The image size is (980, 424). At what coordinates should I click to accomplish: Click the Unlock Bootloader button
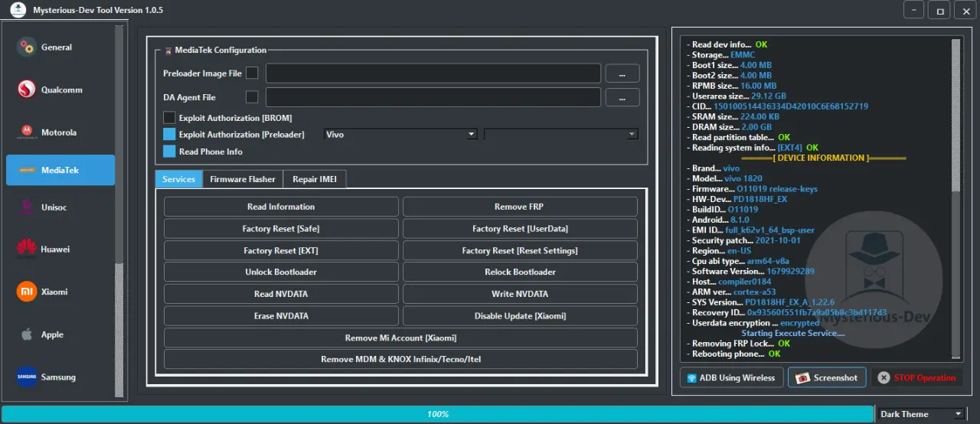pos(281,272)
